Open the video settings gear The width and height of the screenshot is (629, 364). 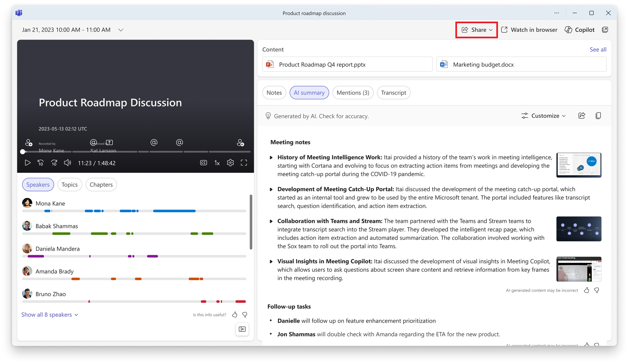(x=230, y=163)
